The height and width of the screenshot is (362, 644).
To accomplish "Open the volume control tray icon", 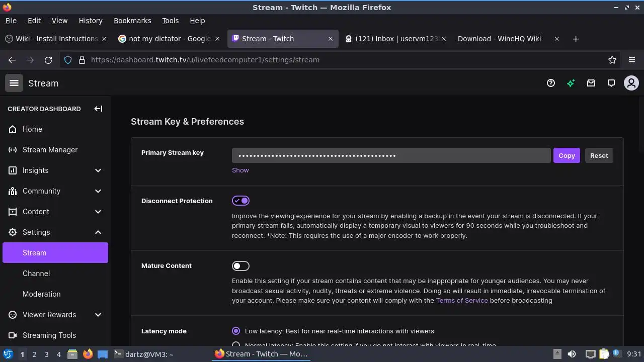I will [572, 354].
